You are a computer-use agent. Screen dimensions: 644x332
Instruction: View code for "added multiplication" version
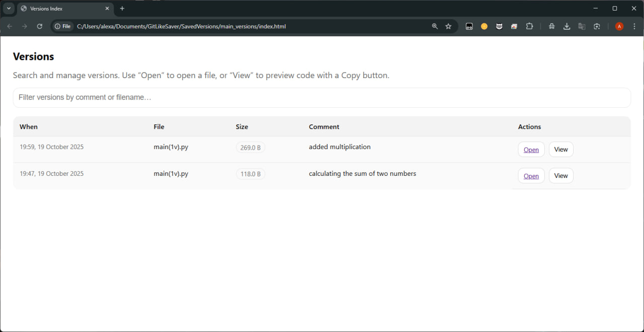click(x=560, y=150)
